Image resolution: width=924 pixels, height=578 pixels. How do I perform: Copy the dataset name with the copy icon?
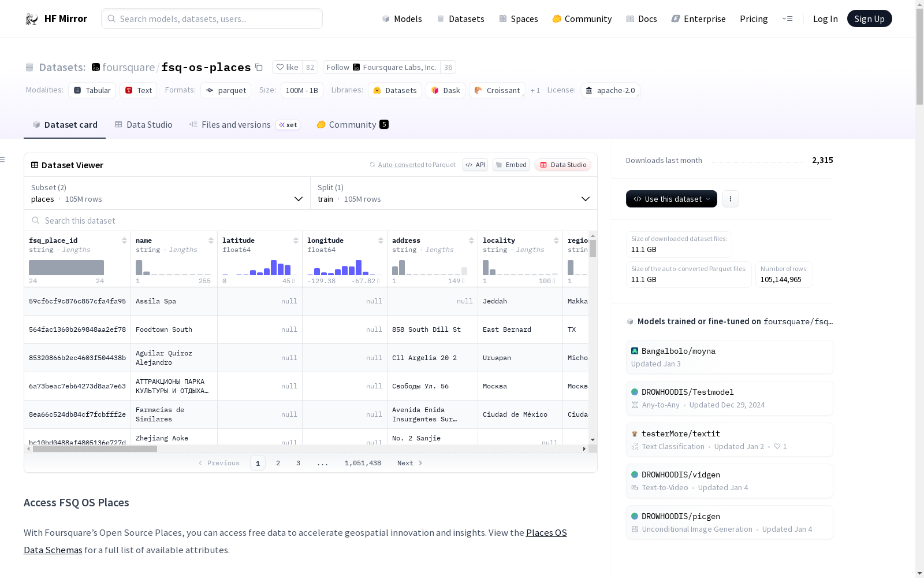259,68
